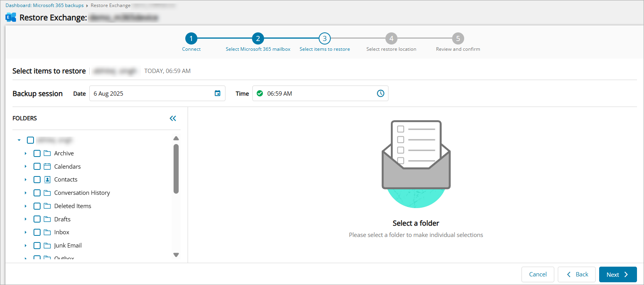Expand the Conversation History node
The height and width of the screenshot is (285, 644).
coord(26,193)
